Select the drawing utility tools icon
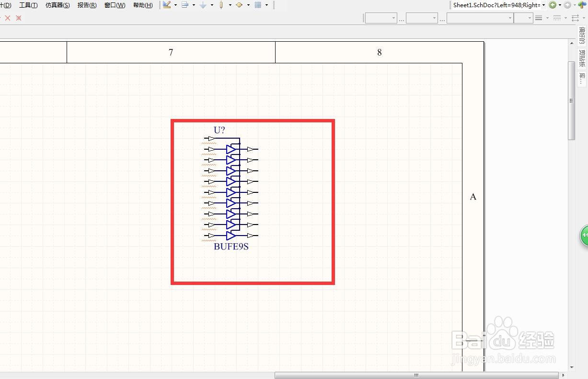The image size is (588, 379). point(167,5)
